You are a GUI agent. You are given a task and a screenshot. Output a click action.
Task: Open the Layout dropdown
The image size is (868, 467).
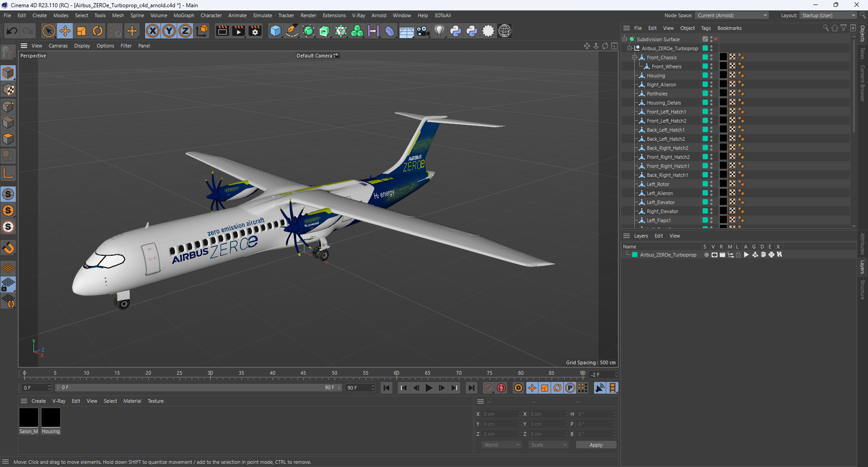click(x=828, y=15)
